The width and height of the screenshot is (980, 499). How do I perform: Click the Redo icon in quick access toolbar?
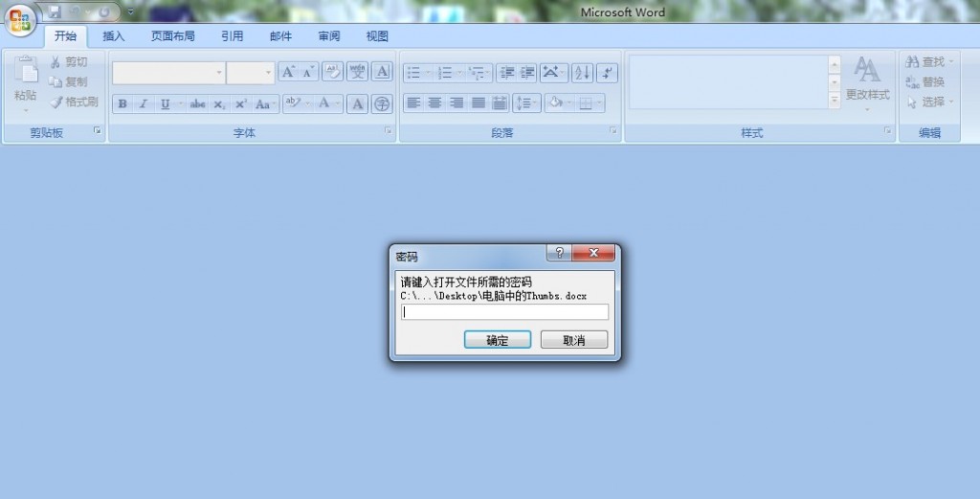103,11
